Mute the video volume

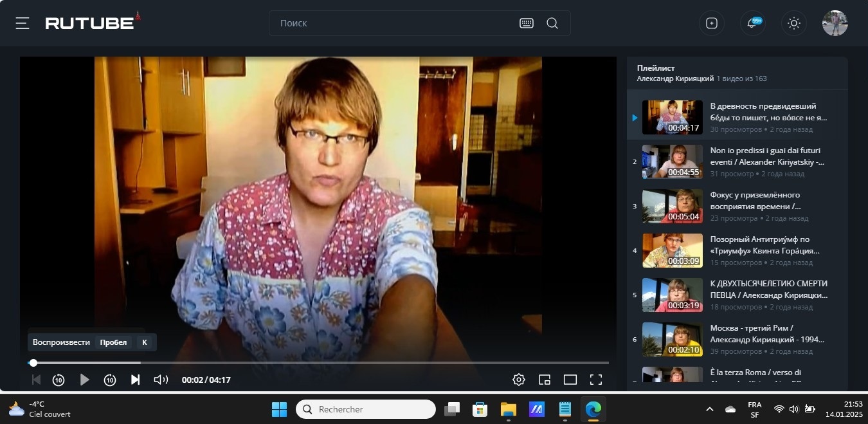coord(161,380)
